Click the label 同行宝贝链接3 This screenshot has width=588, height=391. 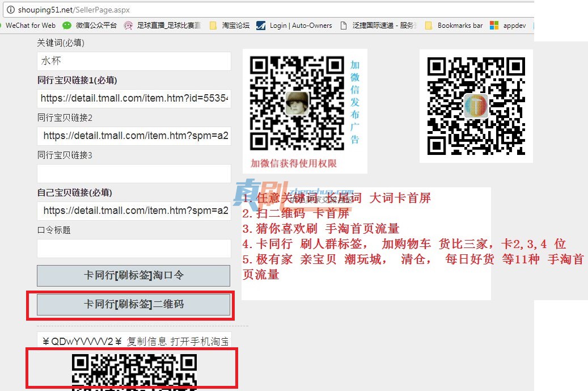click(x=65, y=155)
